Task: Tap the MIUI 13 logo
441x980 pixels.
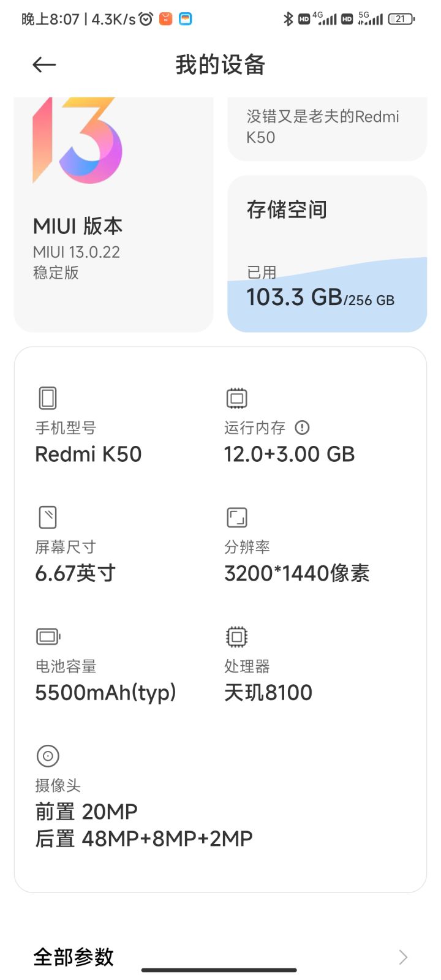Action: coord(78,141)
